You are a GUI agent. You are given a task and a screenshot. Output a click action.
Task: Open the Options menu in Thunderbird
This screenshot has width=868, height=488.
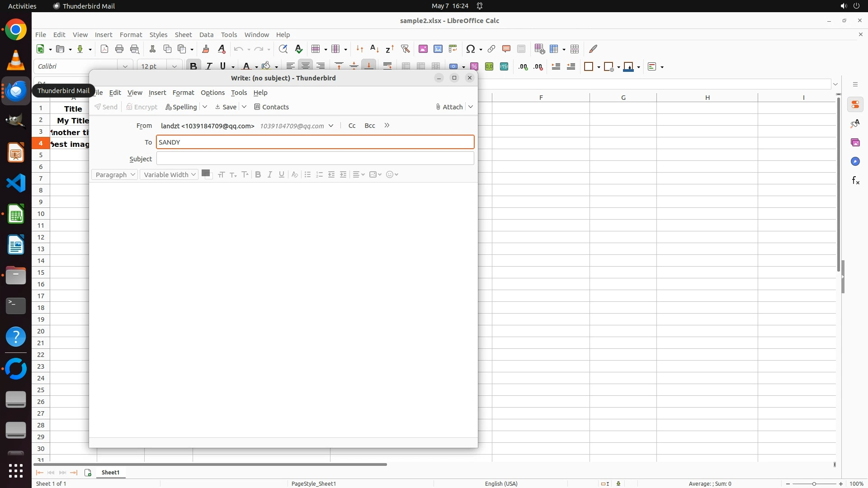(x=212, y=93)
